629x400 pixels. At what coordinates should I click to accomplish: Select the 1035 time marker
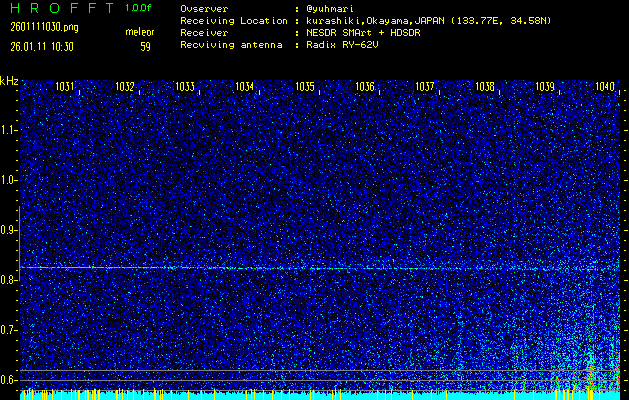point(305,87)
